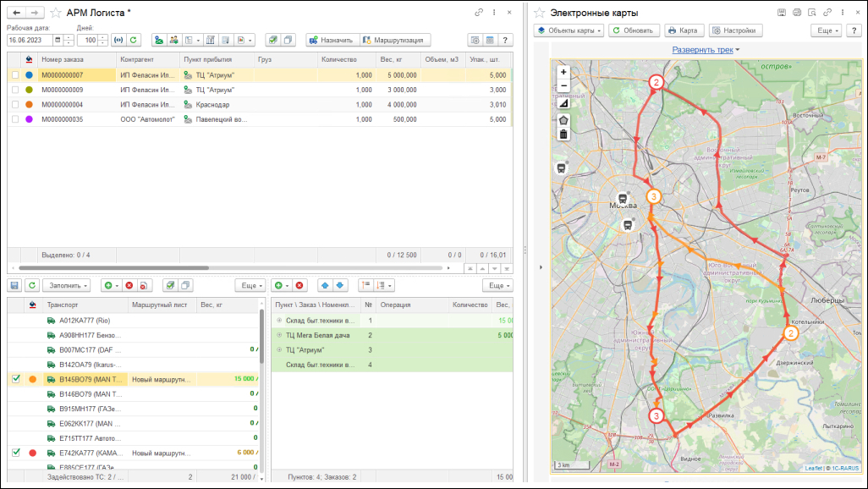Uncheck the B145BO79 MAN transport checkbox
Image resolution: width=868 pixels, height=489 pixels.
click(x=15, y=379)
